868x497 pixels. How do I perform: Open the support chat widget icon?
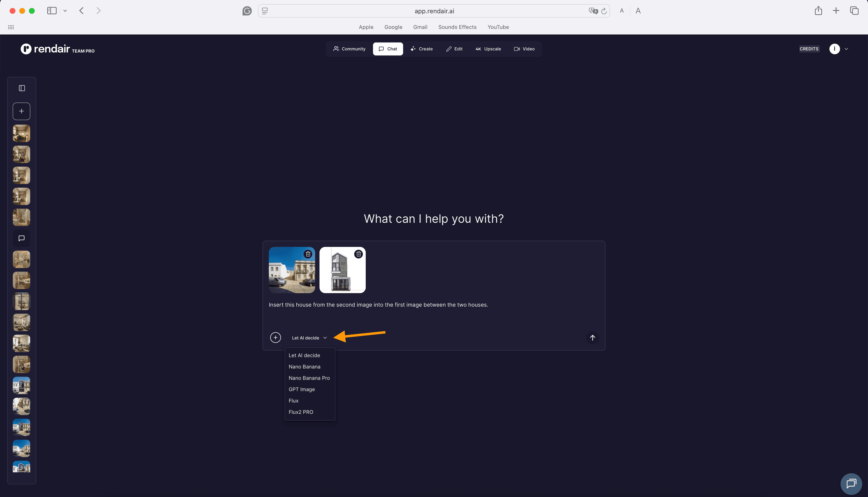coord(851,483)
